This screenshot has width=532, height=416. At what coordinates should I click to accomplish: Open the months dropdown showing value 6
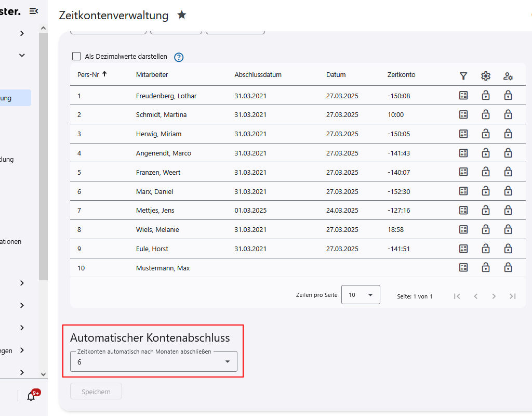(x=153, y=361)
